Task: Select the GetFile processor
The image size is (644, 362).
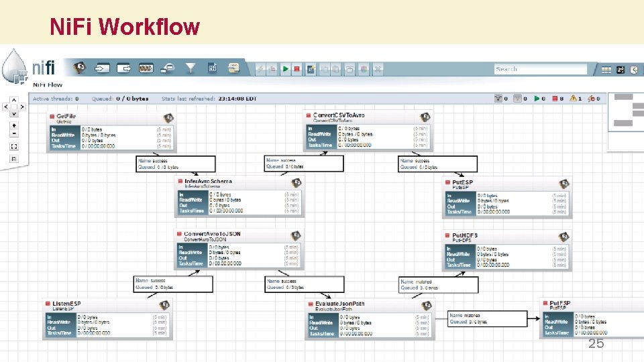Action: click(111, 132)
